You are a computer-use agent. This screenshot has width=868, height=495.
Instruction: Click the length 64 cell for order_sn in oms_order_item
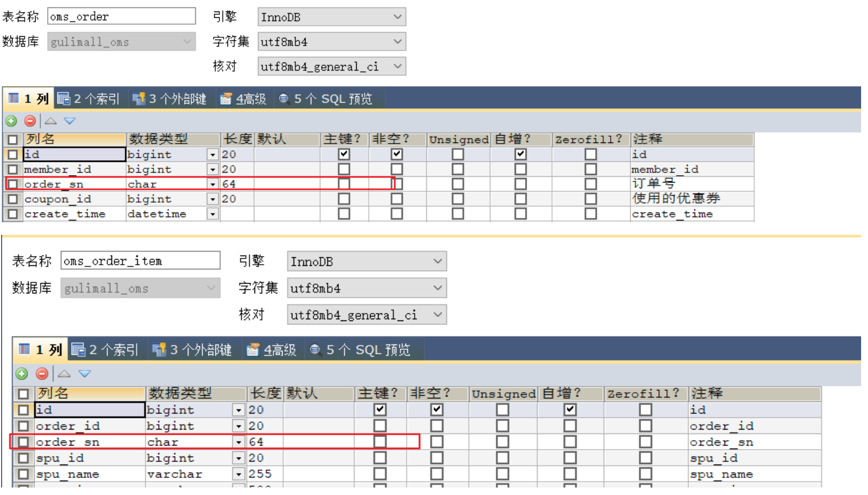(x=265, y=442)
